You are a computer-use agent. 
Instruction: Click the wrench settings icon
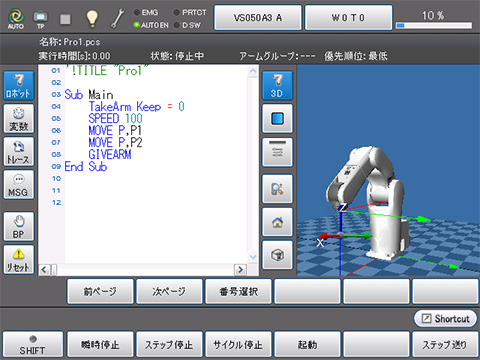(117, 18)
